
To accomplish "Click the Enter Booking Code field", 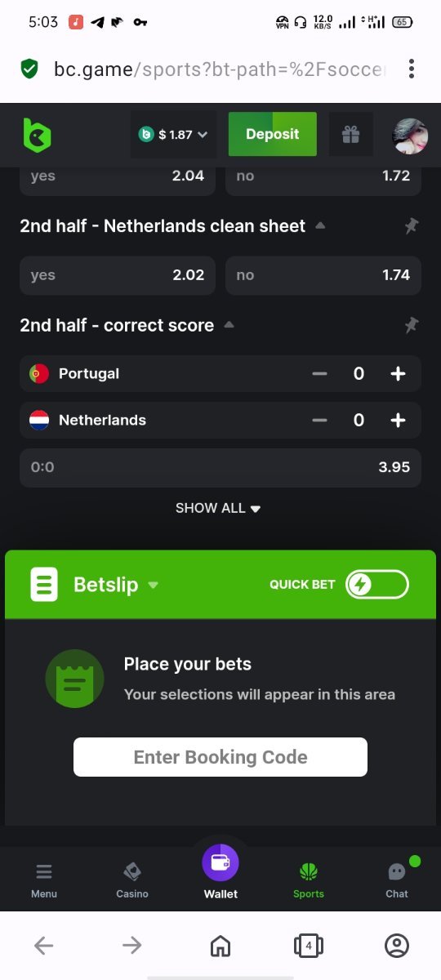I will (220, 757).
